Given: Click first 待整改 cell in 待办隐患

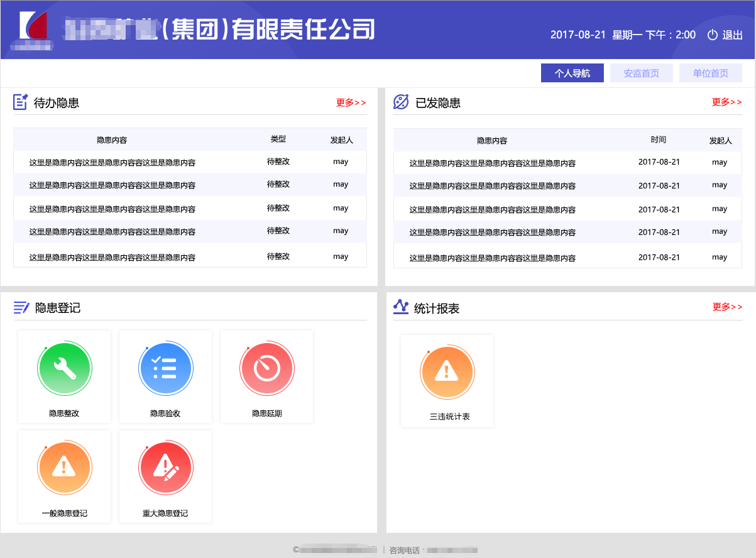Looking at the screenshot, I should tap(278, 161).
